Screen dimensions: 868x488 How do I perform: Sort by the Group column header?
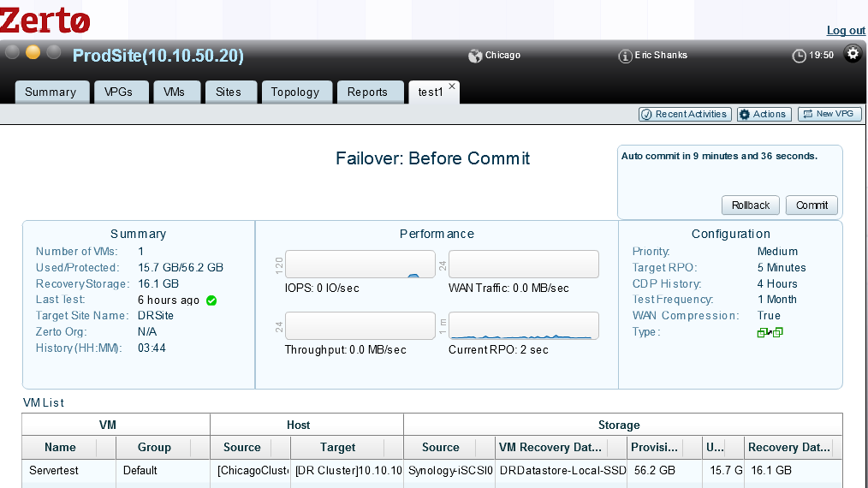154,447
